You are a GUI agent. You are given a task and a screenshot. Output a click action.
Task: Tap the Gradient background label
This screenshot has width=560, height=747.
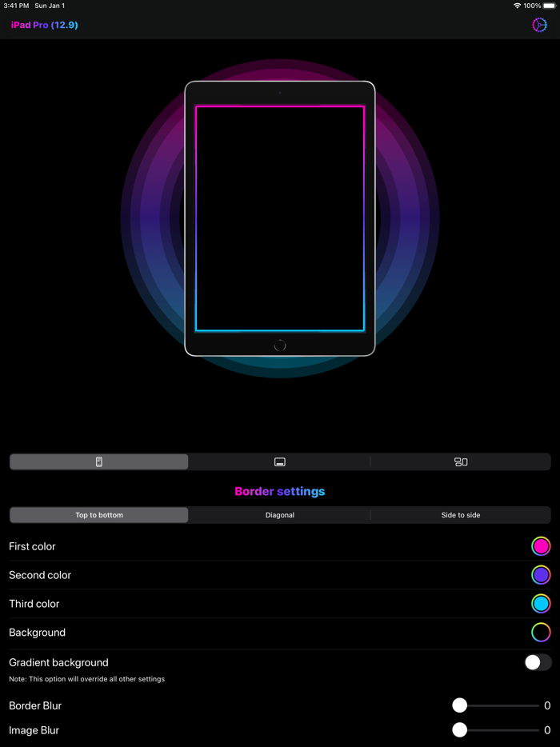pyautogui.click(x=58, y=663)
